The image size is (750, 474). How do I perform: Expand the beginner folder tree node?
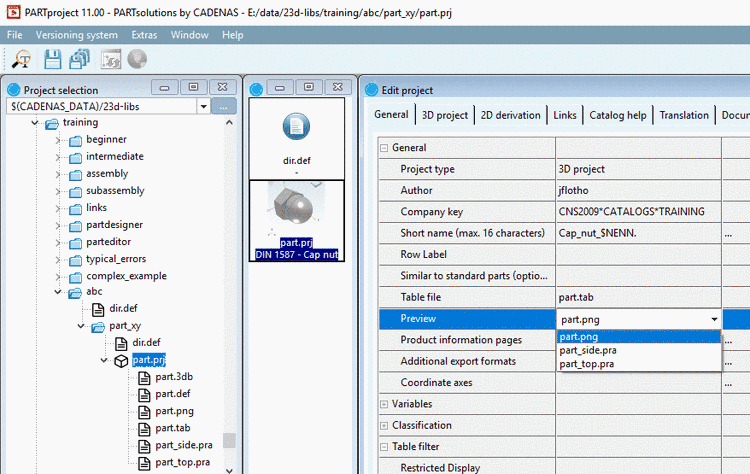coord(57,140)
